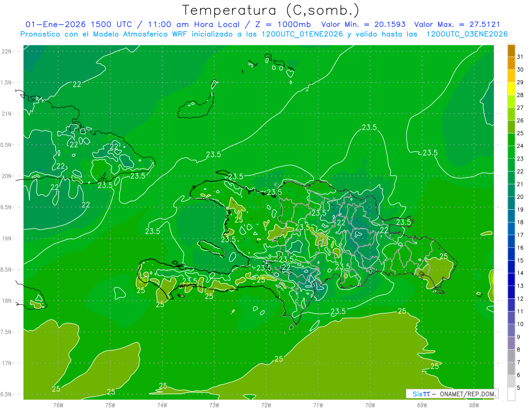
Task: Click the 74W longitude label
Action: point(162,405)
